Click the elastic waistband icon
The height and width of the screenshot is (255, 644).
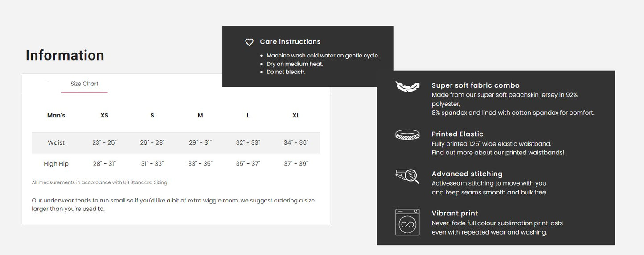pyautogui.click(x=407, y=134)
